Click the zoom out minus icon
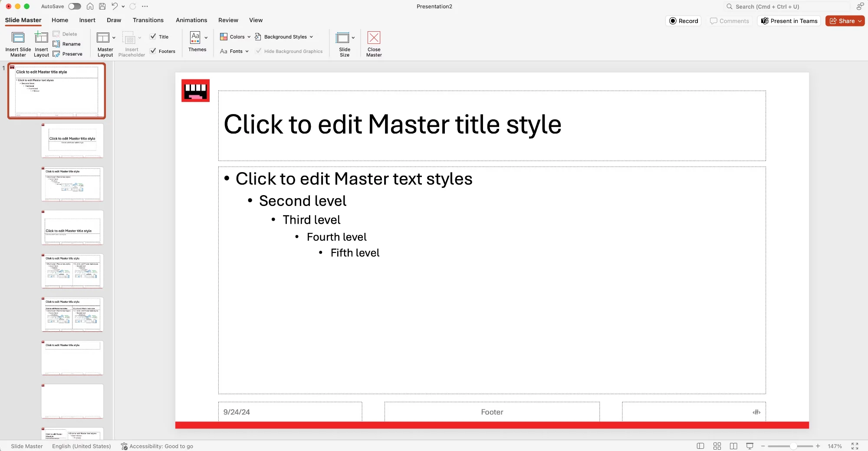The width and height of the screenshot is (868, 451). pos(763,446)
